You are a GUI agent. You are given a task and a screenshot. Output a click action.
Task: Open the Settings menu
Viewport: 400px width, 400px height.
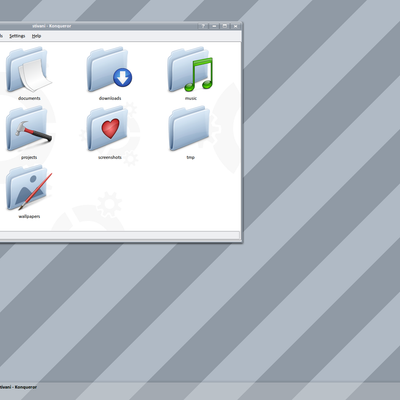point(17,36)
